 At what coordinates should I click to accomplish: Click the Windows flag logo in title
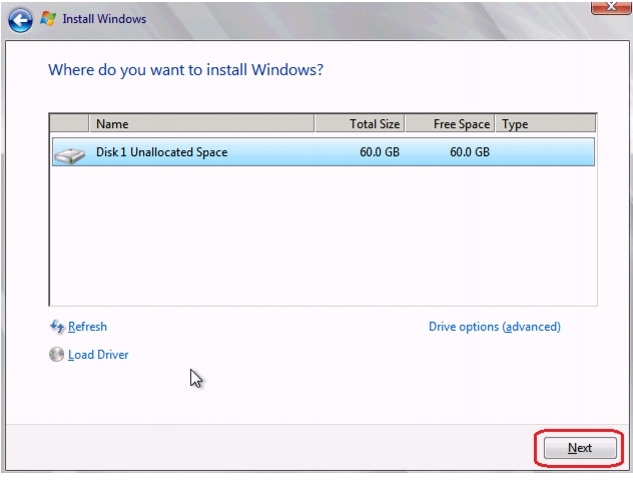point(48,19)
